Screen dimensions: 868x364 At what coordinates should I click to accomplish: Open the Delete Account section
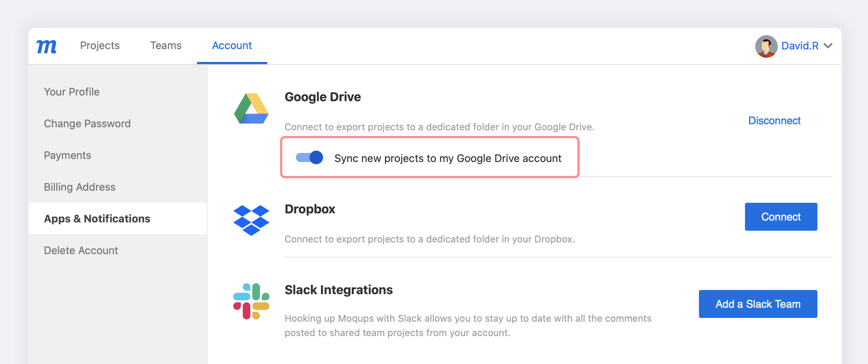point(81,250)
